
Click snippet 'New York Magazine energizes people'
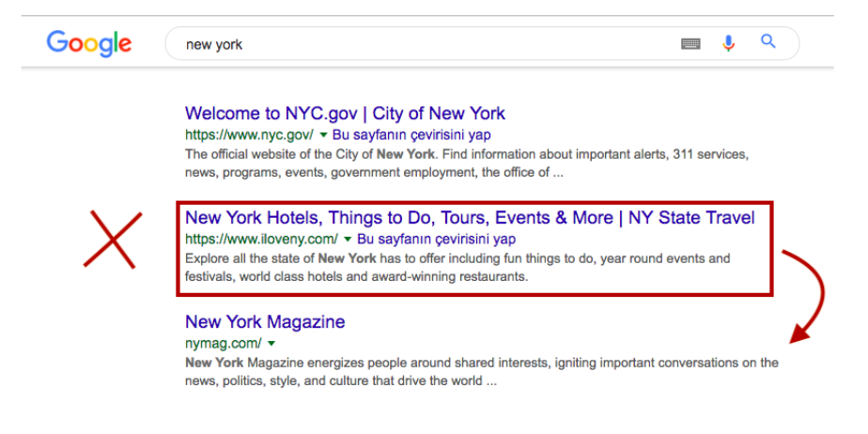click(x=482, y=372)
